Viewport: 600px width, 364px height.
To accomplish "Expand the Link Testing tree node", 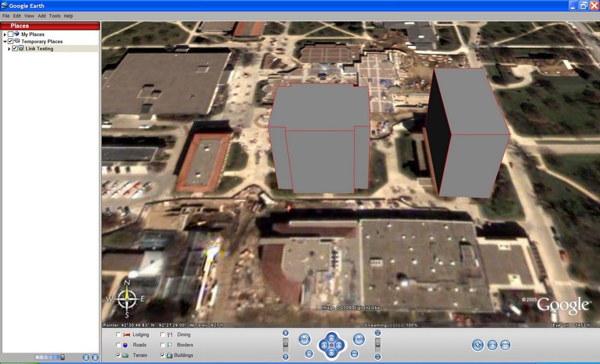I will pyautogui.click(x=9, y=49).
